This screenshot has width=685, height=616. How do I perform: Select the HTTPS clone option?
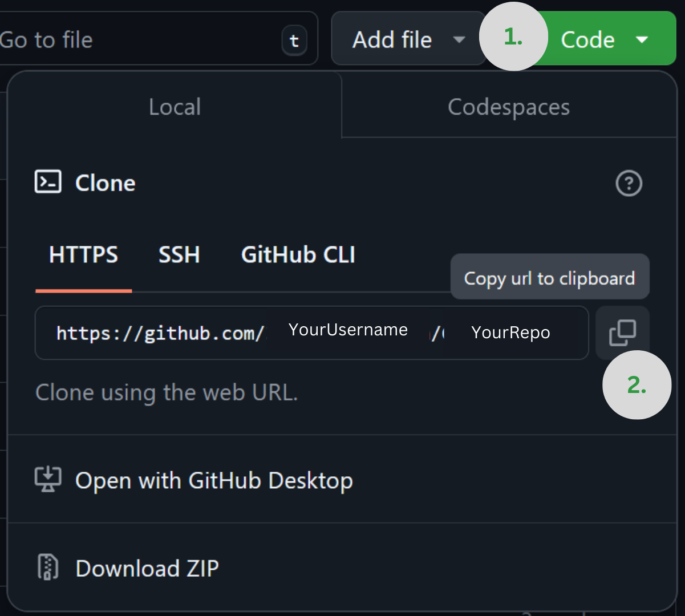tap(83, 254)
